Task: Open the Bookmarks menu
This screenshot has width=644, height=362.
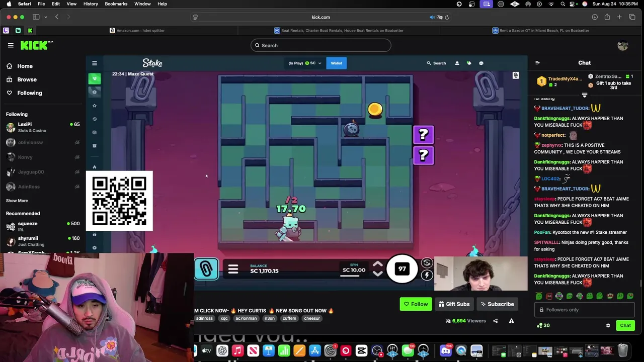Action: (116, 4)
